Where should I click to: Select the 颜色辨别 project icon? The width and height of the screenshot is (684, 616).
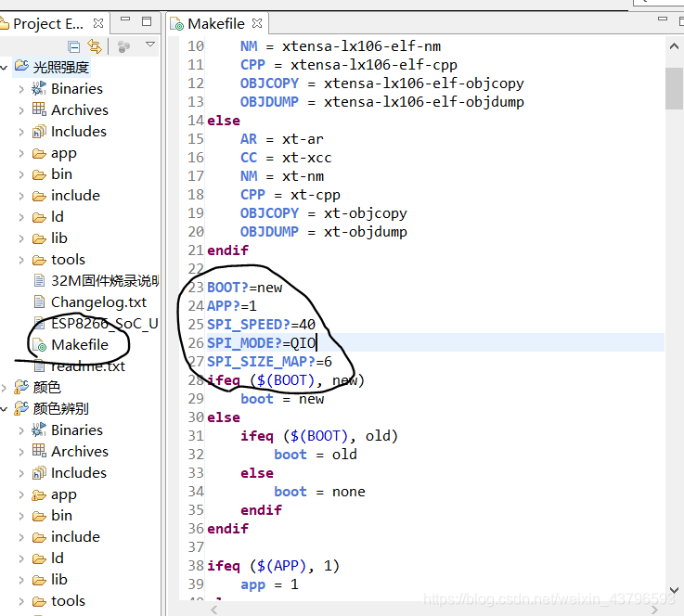pyautogui.click(x=22, y=408)
